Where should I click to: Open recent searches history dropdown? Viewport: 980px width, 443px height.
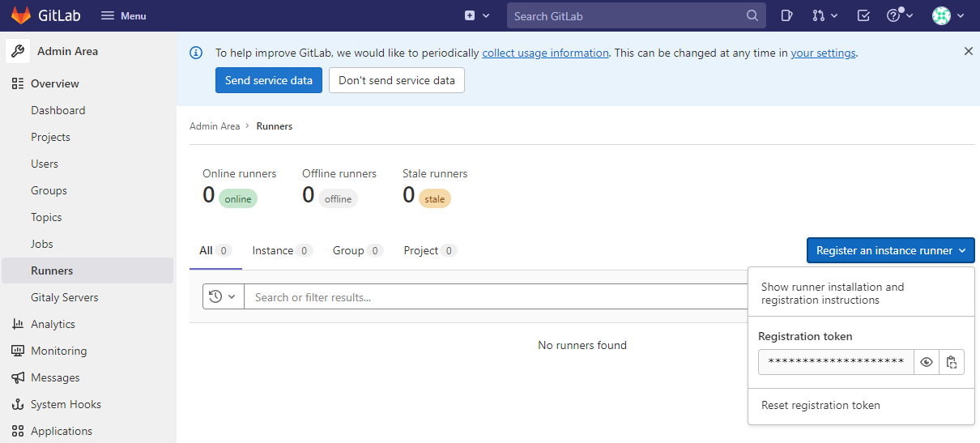tap(224, 296)
